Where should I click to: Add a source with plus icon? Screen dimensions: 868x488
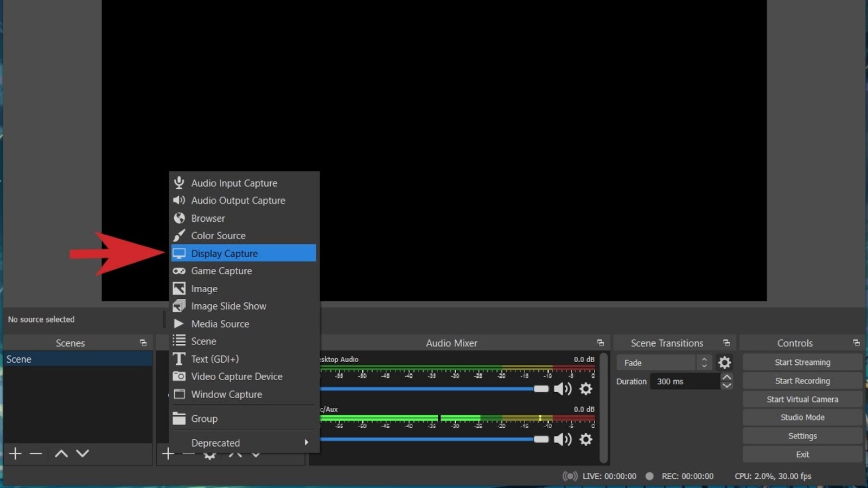coord(168,453)
